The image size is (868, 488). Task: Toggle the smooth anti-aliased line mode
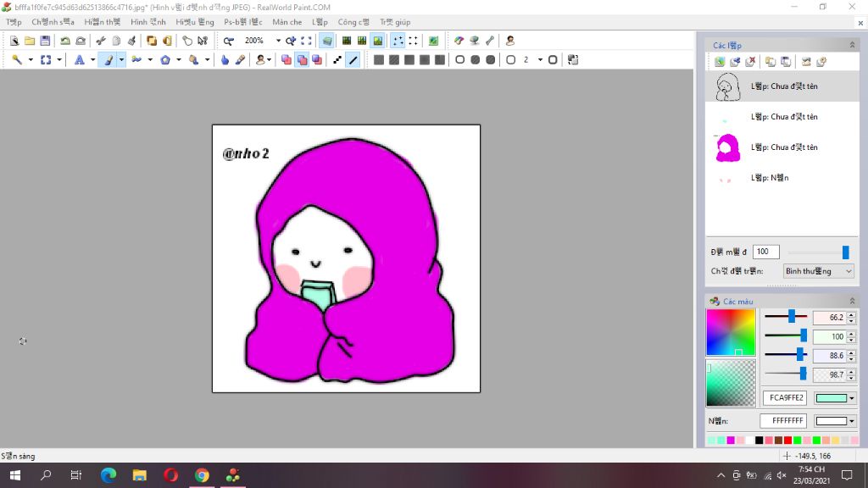353,60
